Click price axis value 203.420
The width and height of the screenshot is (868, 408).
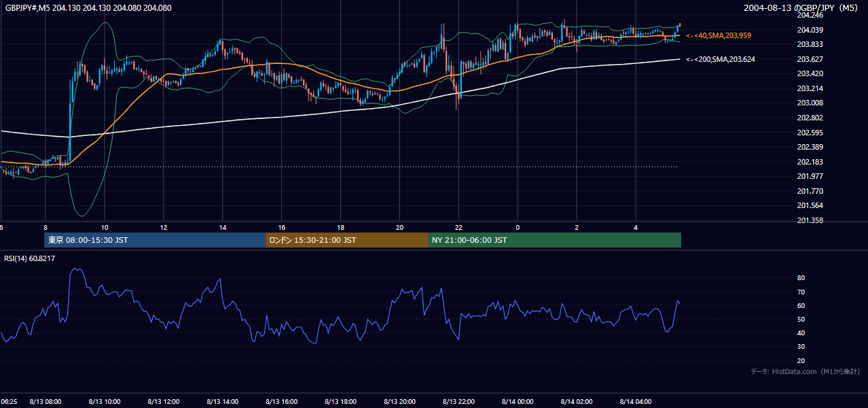click(810, 73)
